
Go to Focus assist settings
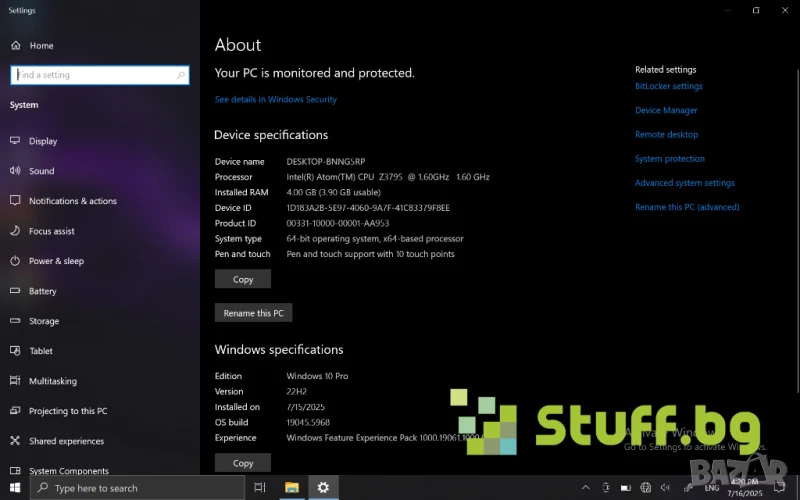coord(51,231)
